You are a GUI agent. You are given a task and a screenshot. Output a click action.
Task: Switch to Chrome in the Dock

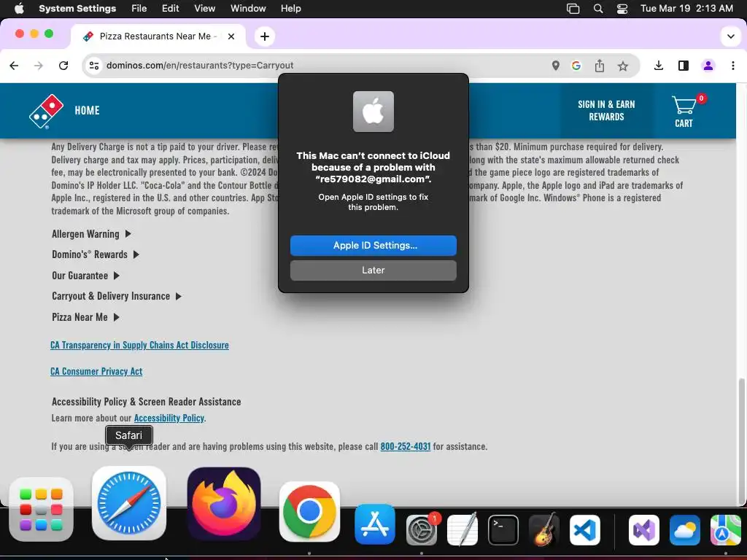coord(309,511)
